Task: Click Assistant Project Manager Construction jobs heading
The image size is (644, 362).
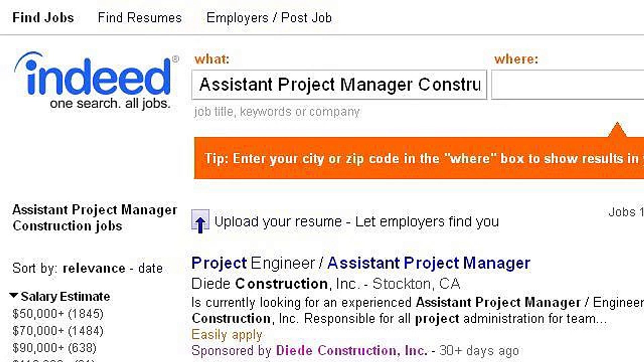Action: (x=95, y=218)
